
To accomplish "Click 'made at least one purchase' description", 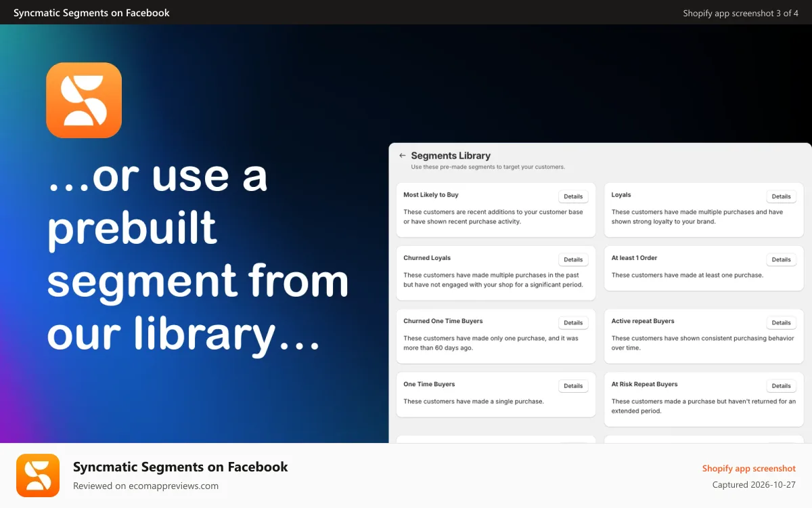I will click(687, 275).
